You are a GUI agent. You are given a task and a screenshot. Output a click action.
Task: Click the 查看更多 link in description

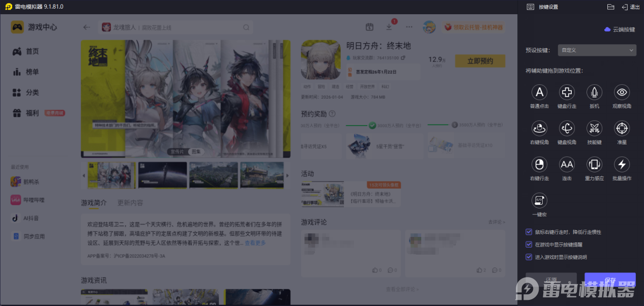click(x=255, y=243)
